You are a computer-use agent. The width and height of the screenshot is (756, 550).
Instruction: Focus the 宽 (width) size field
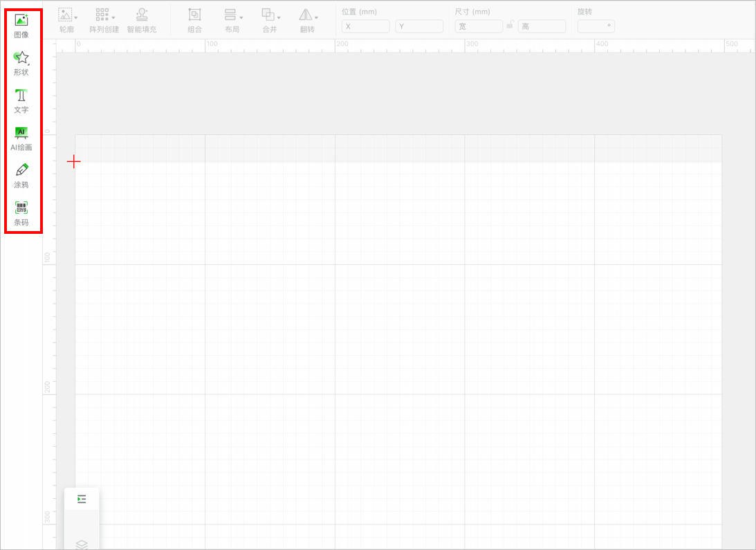pos(479,26)
